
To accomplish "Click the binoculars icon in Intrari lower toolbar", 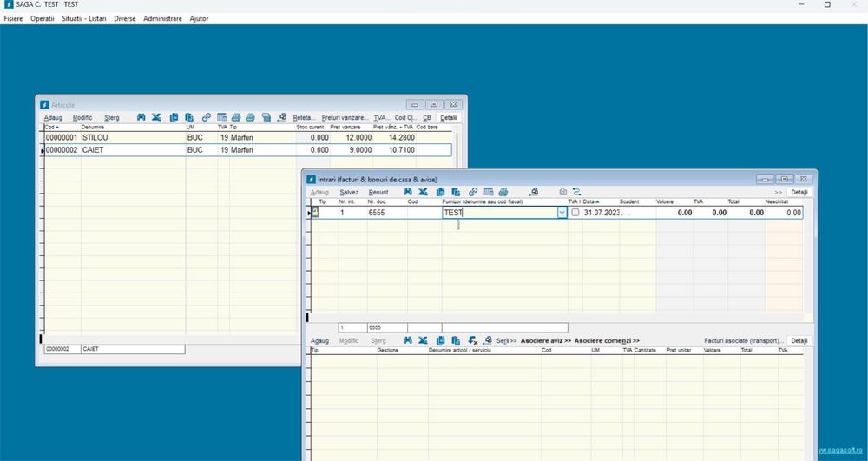I will coord(408,340).
